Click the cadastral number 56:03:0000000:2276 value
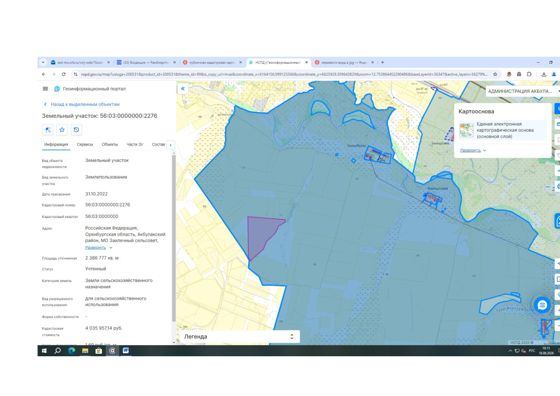 pyautogui.click(x=108, y=205)
